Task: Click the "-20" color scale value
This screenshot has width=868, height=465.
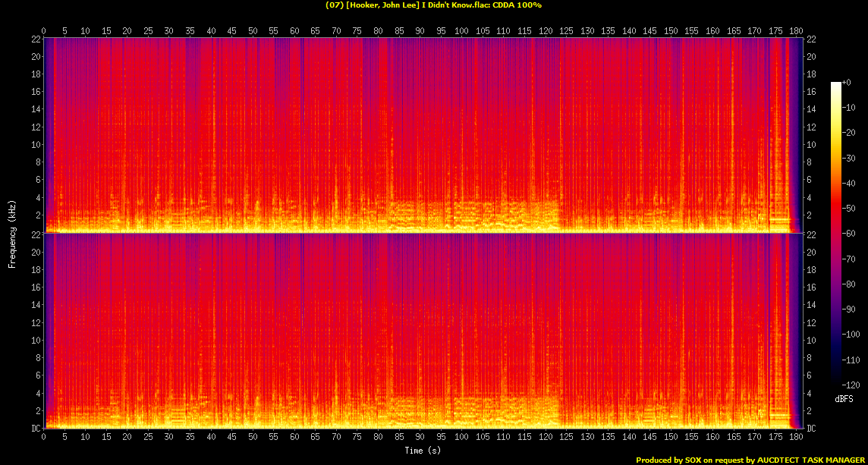Action: pyautogui.click(x=848, y=133)
